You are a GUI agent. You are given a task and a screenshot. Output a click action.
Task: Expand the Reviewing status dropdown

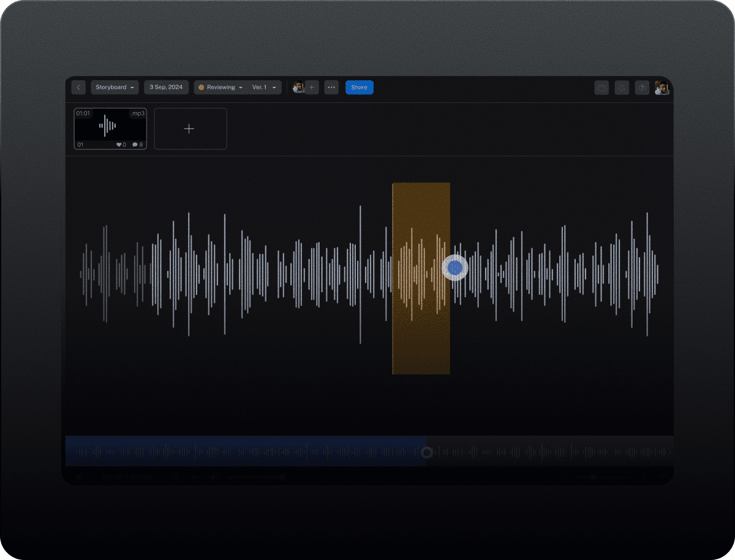pos(221,88)
